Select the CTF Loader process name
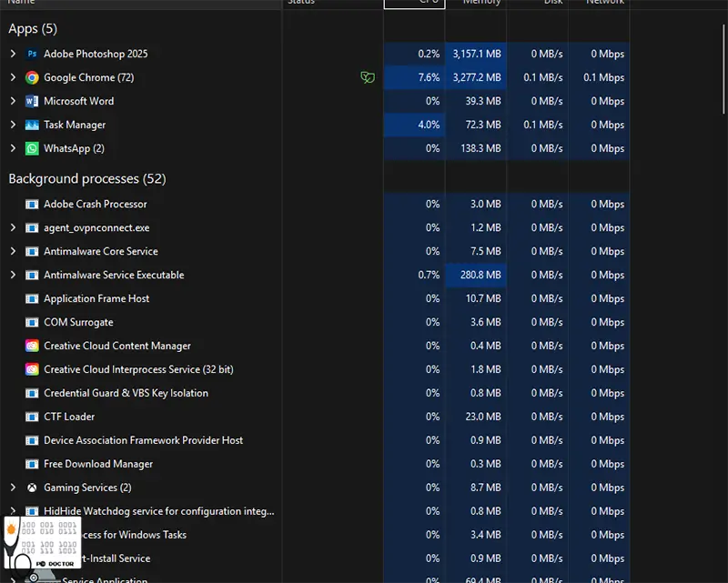The width and height of the screenshot is (728, 583). tap(69, 417)
